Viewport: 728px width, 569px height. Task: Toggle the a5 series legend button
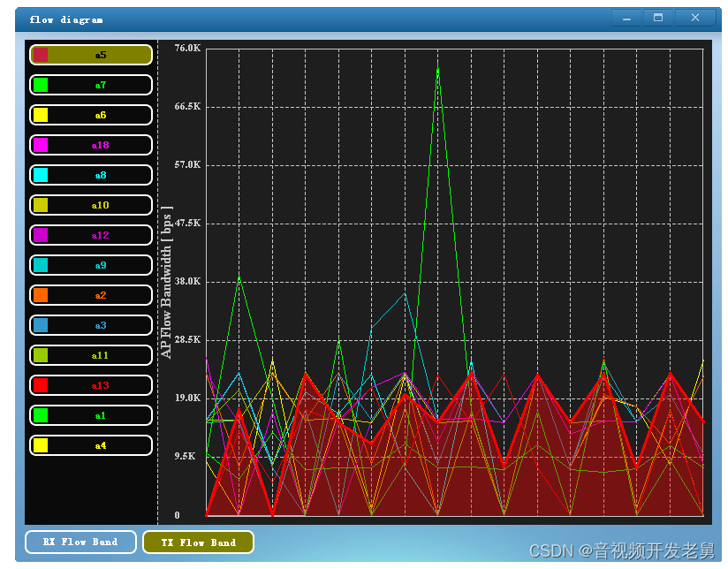(91, 55)
